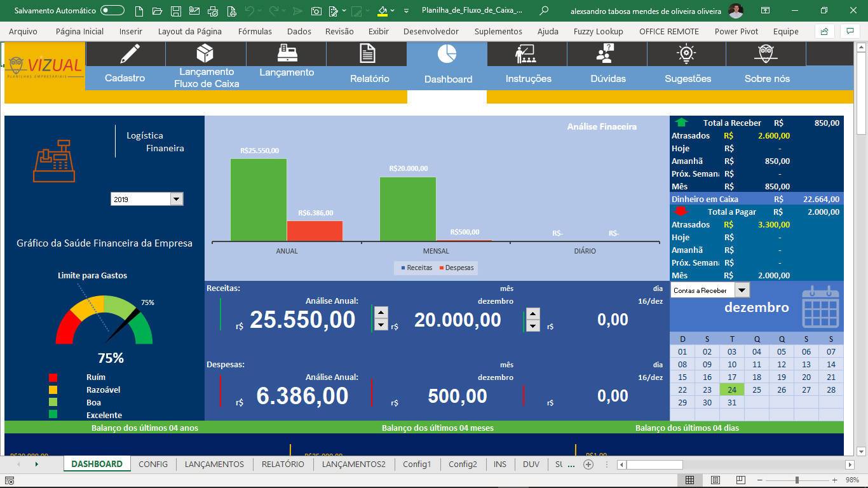Open the Contas a Receber dropdown
Viewport: 868px width, 488px height.
[x=742, y=290]
